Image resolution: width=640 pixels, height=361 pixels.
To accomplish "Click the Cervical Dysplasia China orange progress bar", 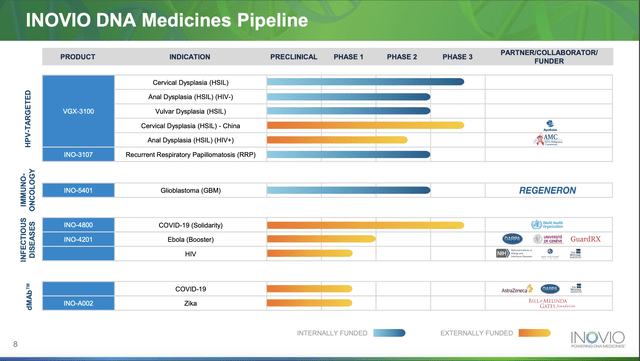I will (365, 125).
